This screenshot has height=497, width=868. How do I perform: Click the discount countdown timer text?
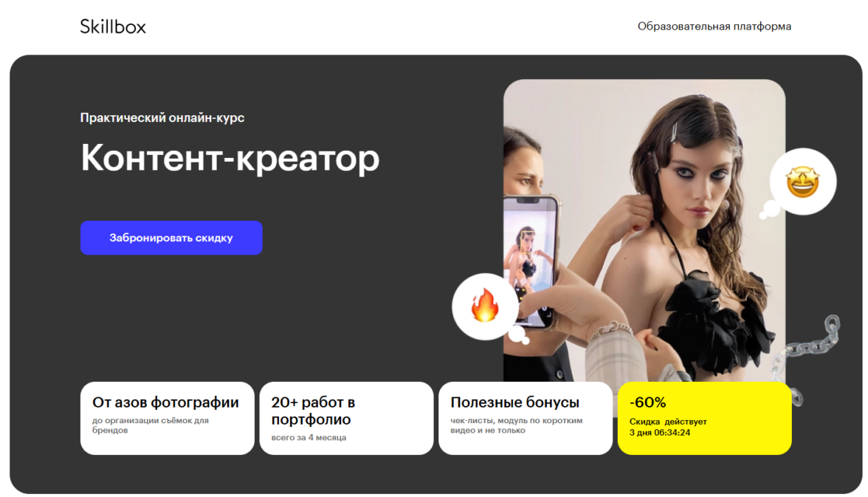tap(660, 433)
